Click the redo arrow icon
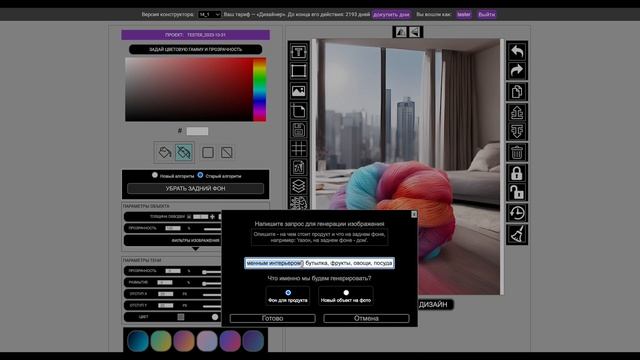Image resolution: width=640 pixels, height=360 pixels. click(517, 71)
